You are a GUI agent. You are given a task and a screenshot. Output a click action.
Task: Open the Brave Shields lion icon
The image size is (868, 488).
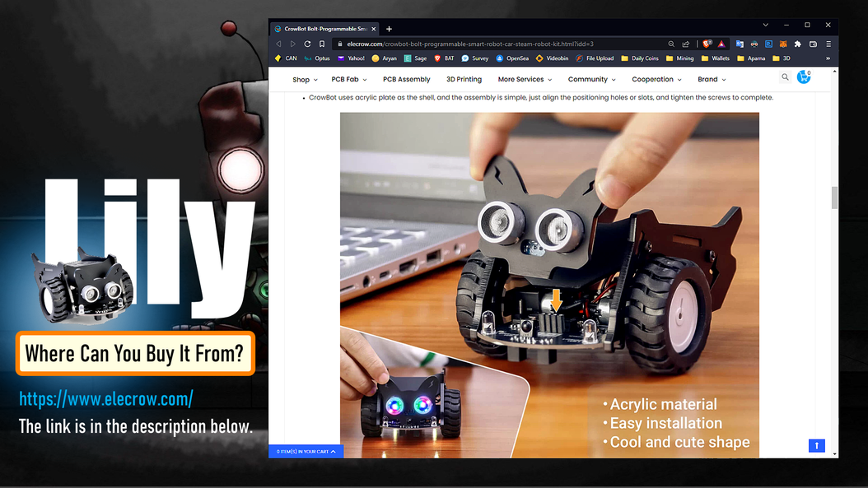pyautogui.click(x=707, y=44)
